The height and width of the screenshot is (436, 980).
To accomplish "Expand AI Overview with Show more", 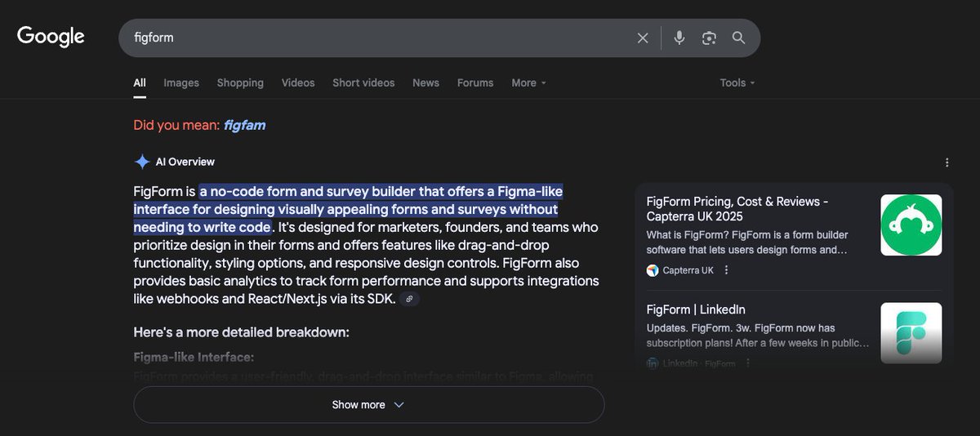I will click(368, 405).
